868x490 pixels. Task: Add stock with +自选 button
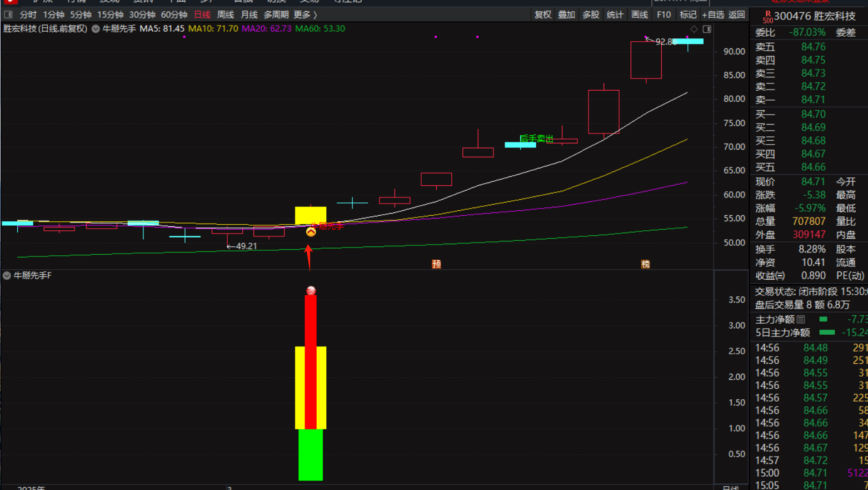[x=713, y=14]
